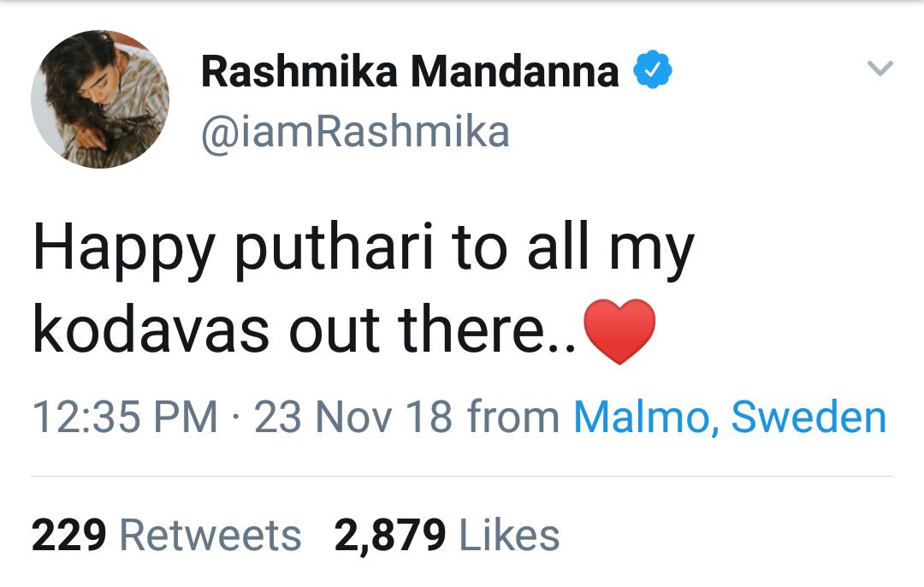Click the 12:35 PM timestamp

125,418
